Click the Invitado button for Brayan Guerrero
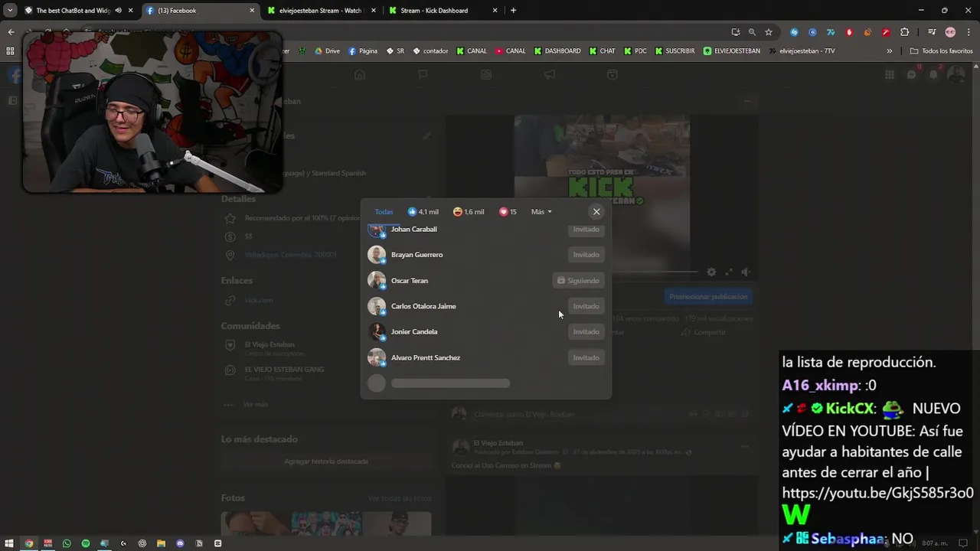This screenshot has width=980, height=551. [586, 255]
